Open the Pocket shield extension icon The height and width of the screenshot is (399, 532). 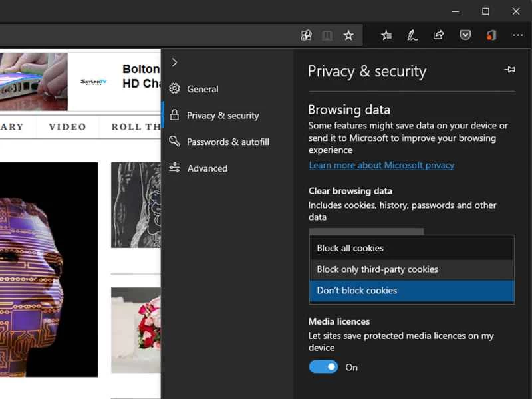pos(465,35)
